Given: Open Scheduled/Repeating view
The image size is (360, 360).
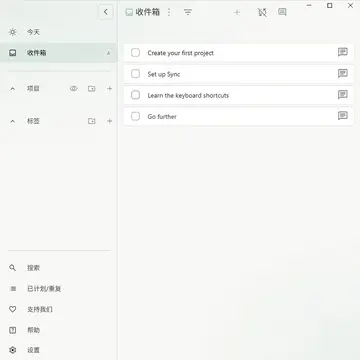Looking at the screenshot, I should (58, 289).
